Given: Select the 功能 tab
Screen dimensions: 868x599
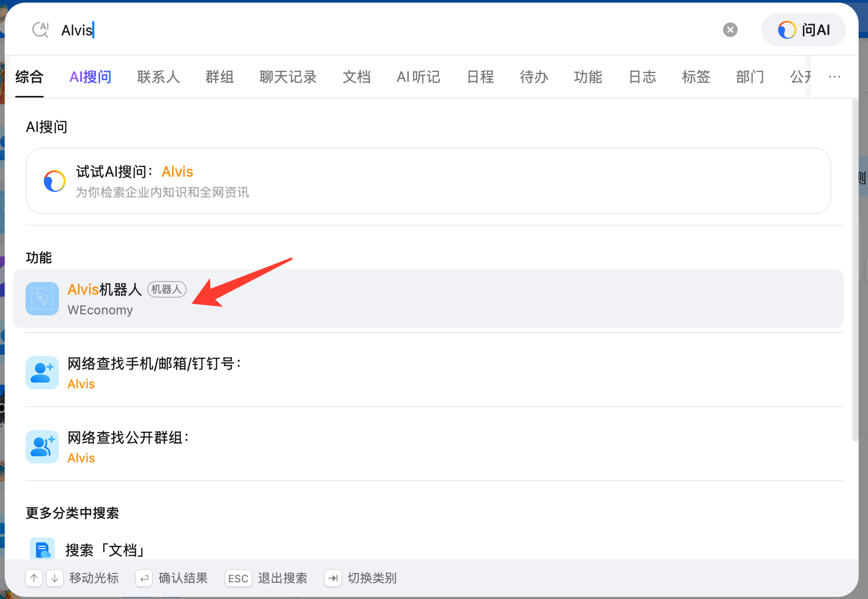Looking at the screenshot, I should pyautogui.click(x=588, y=77).
